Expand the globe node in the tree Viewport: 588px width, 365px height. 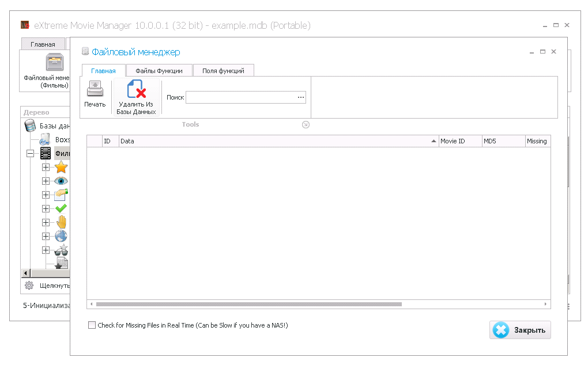[46, 236]
